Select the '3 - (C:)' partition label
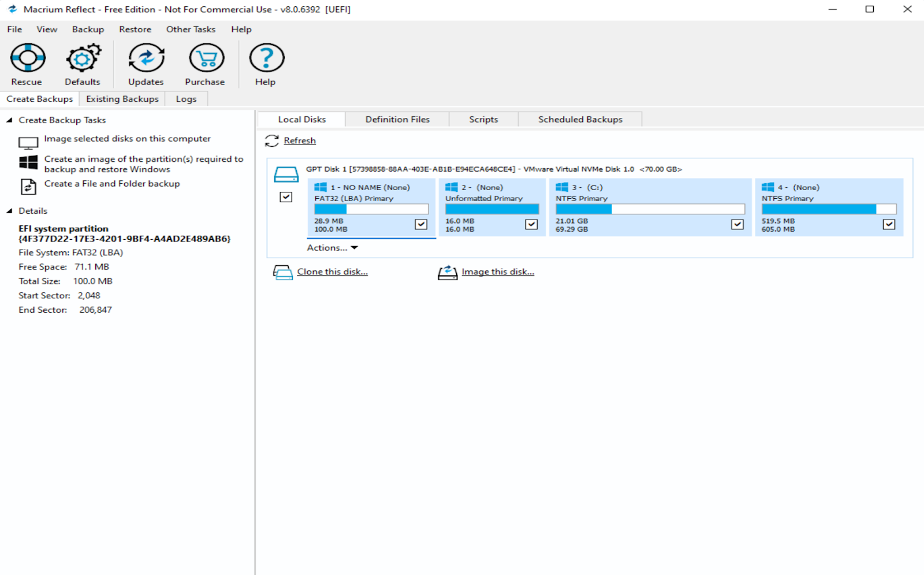 point(587,187)
